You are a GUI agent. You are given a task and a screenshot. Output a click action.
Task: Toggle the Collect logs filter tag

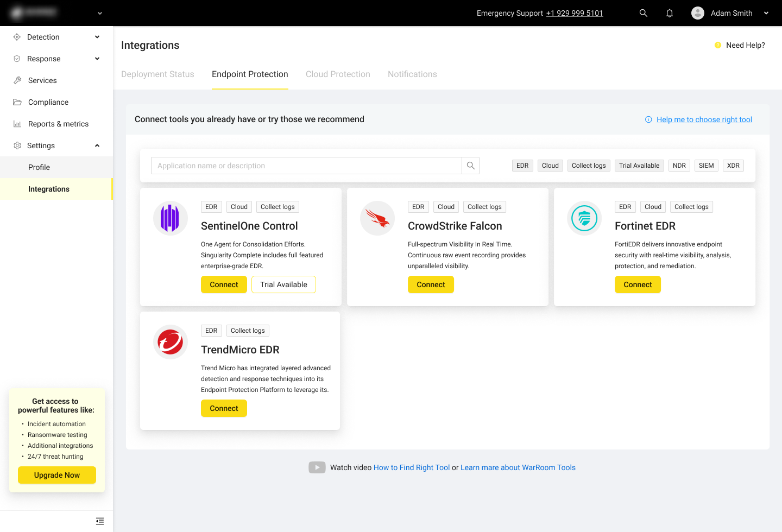[x=589, y=166]
